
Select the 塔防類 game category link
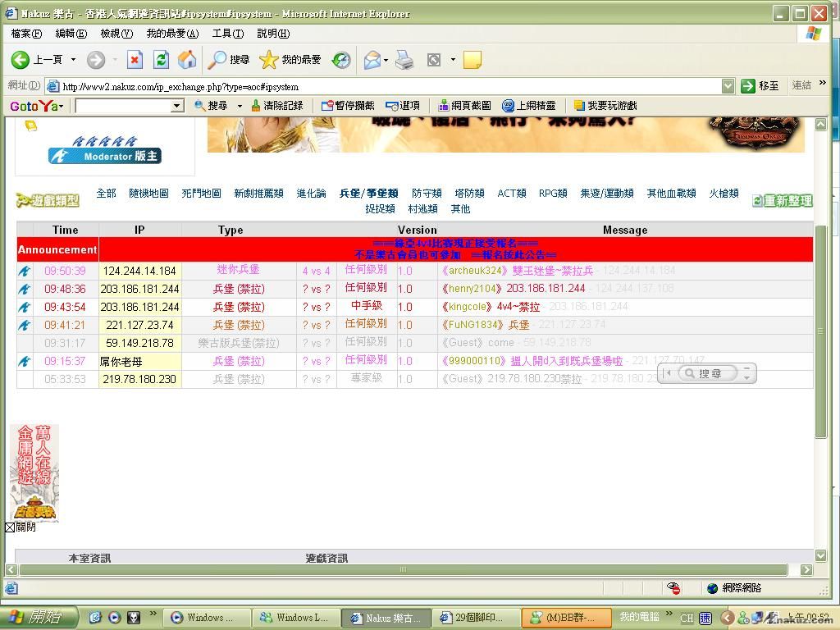(469, 194)
